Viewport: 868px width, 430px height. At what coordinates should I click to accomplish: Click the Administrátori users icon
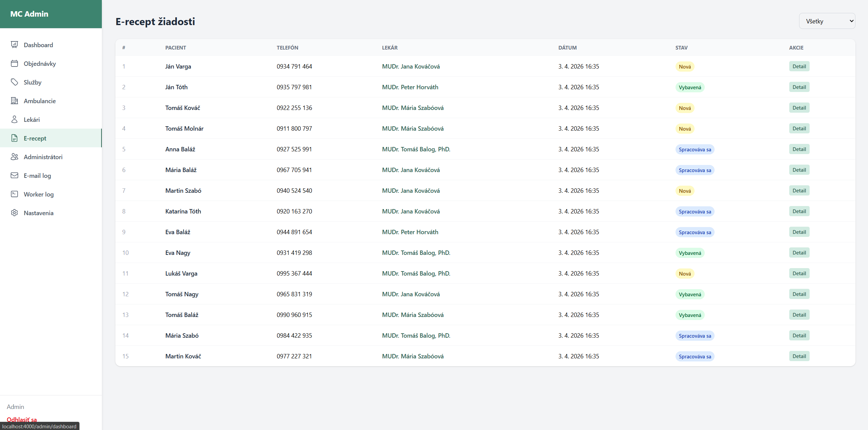click(14, 157)
